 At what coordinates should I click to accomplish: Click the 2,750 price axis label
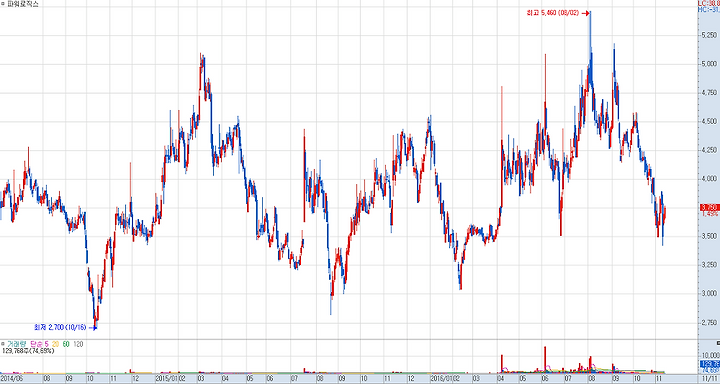click(x=709, y=322)
